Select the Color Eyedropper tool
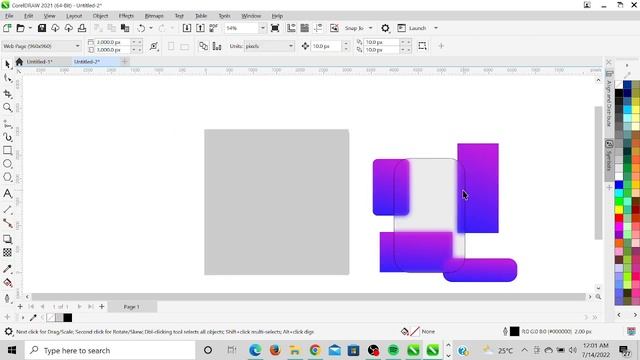This screenshot has height=360, width=640. click(7, 269)
